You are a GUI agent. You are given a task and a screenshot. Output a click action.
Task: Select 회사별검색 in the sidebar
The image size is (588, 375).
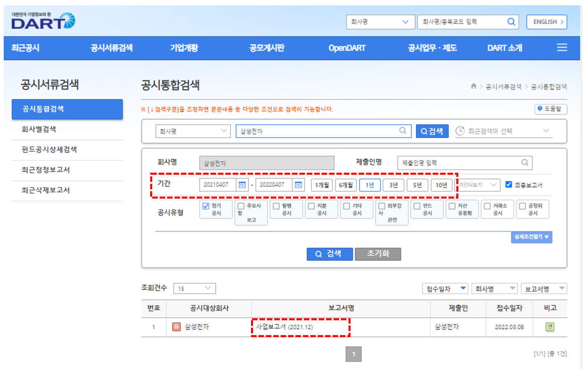67,130
